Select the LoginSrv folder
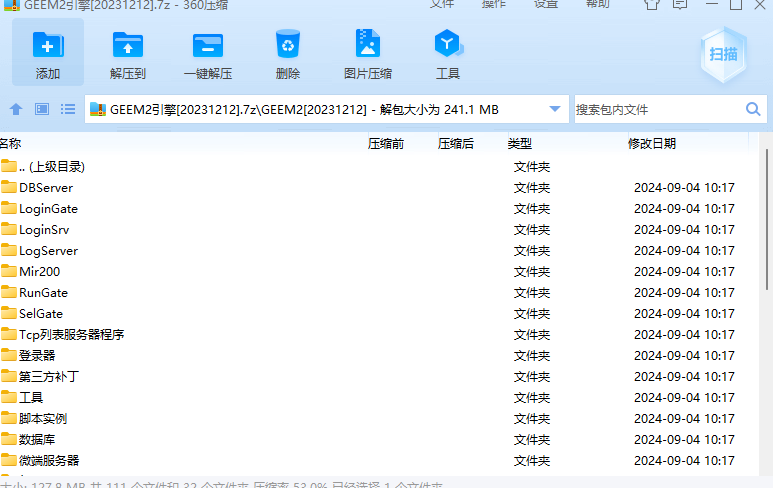The width and height of the screenshot is (773, 488). 380,230
